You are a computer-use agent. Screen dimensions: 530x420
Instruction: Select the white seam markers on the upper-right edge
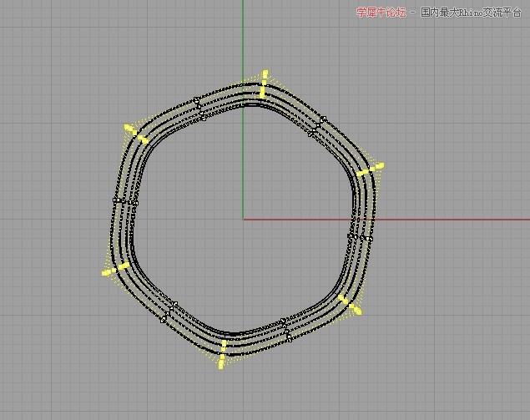click(x=317, y=126)
